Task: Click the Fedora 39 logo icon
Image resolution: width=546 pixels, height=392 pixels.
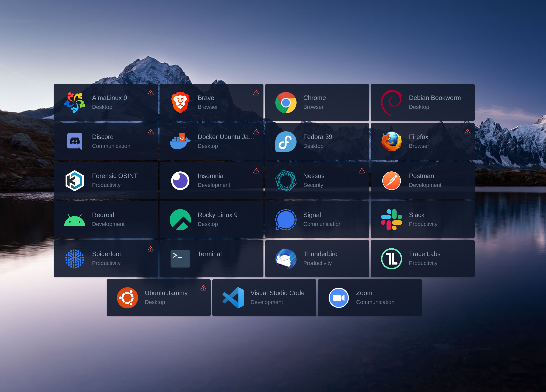Action: tap(286, 141)
